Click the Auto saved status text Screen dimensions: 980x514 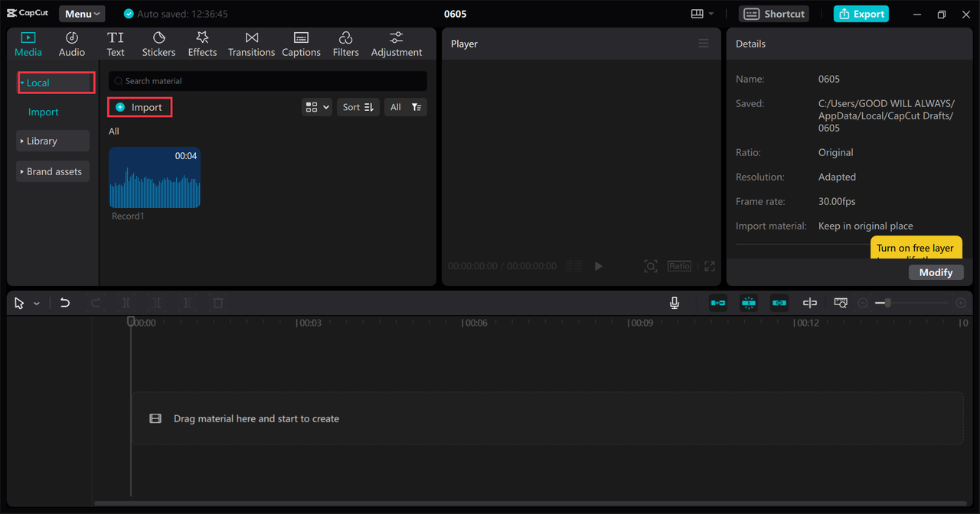[182, 14]
